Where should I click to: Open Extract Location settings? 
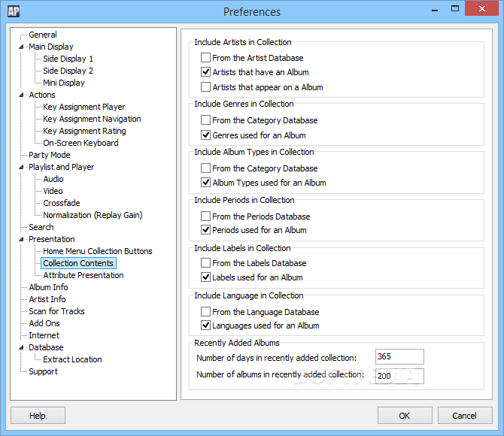coord(73,359)
